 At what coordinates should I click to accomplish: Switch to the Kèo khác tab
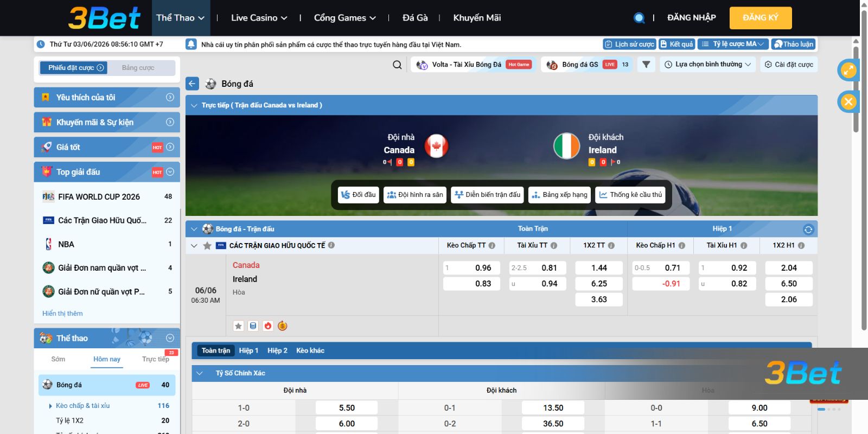pyautogui.click(x=310, y=351)
